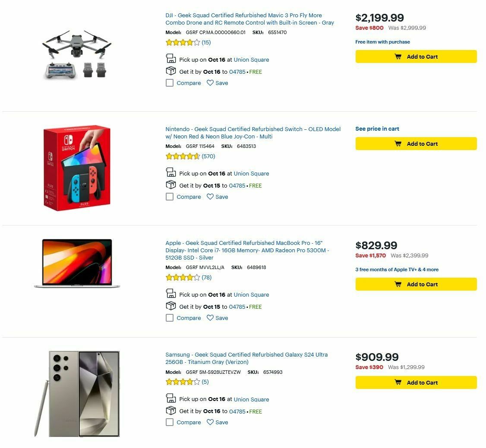The width and height of the screenshot is (486, 448).
Task: Add the DJI Mavic 3 Pro drone to cart
Action: tap(416, 56)
